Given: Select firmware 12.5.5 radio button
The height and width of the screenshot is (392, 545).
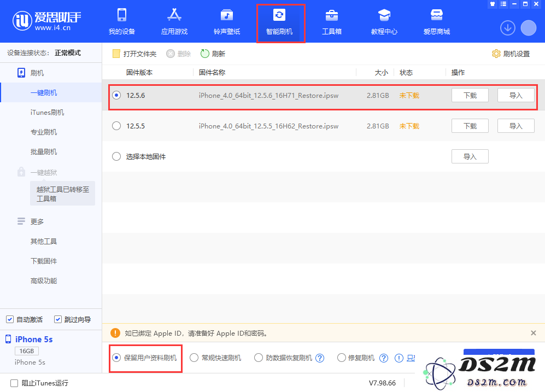Looking at the screenshot, I should point(116,126).
